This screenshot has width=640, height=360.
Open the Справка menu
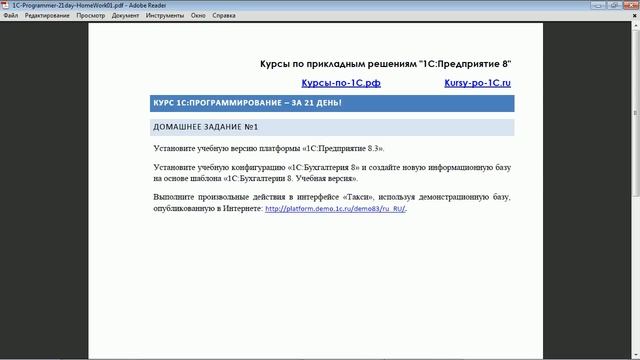tap(224, 16)
